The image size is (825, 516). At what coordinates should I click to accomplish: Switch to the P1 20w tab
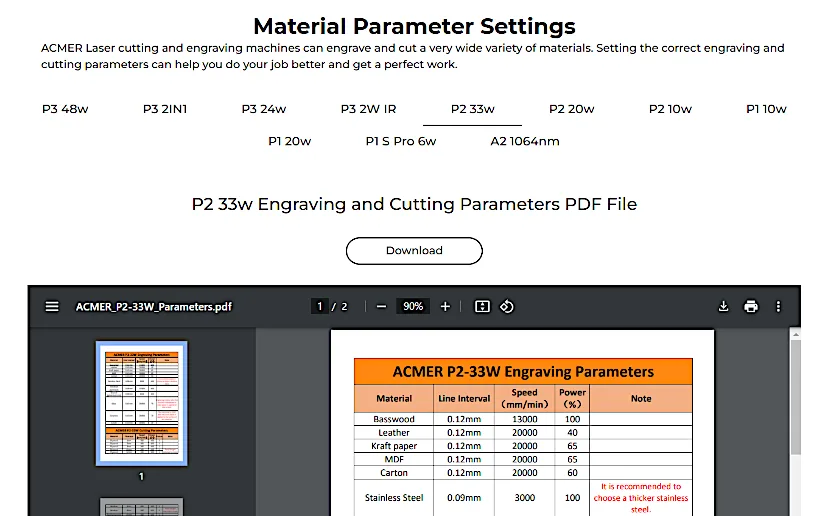tap(289, 141)
